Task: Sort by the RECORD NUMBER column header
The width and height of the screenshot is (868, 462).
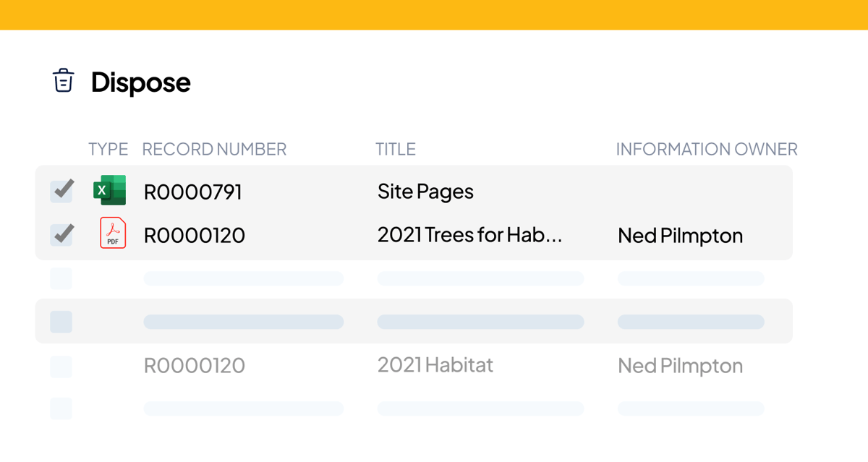Action: pos(214,149)
